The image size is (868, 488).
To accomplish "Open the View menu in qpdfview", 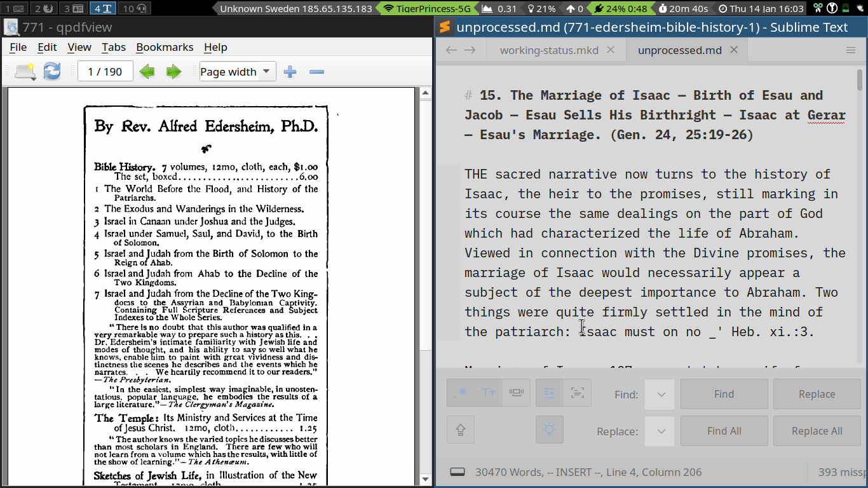I will [x=79, y=47].
